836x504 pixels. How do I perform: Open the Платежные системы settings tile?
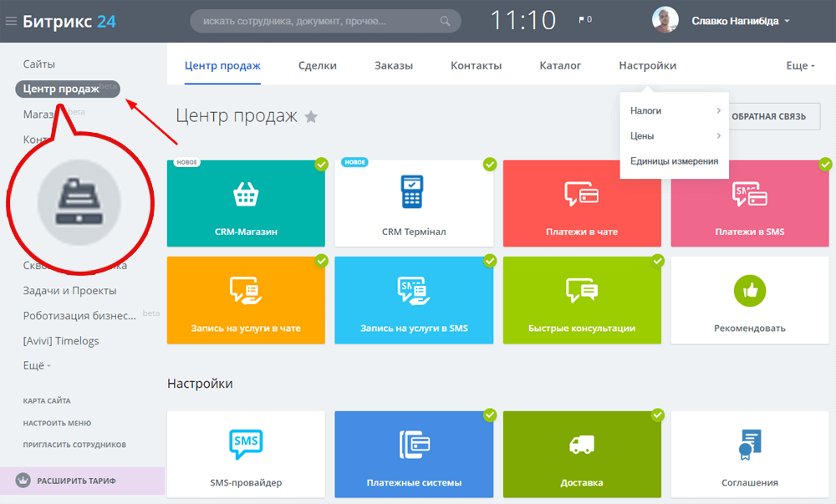[x=414, y=455]
